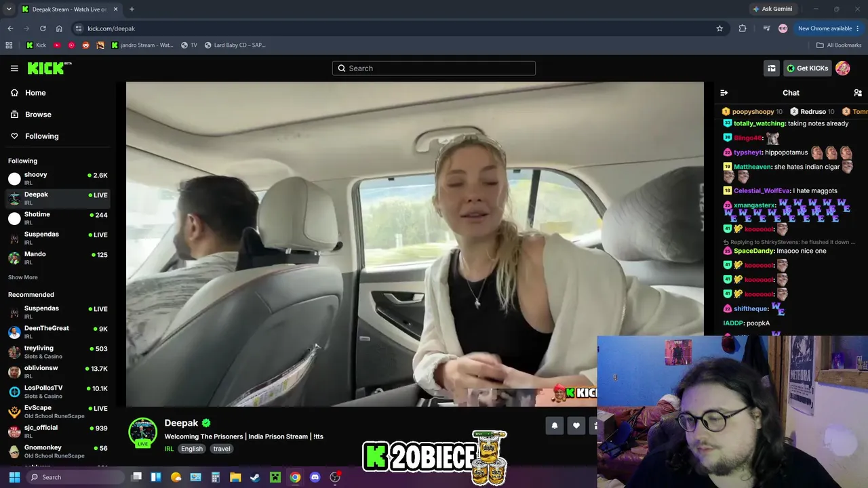The height and width of the screenshot is (488, 868).
Task: Toggle the notification bell for Deepak
Action: [x=554, y=426]
